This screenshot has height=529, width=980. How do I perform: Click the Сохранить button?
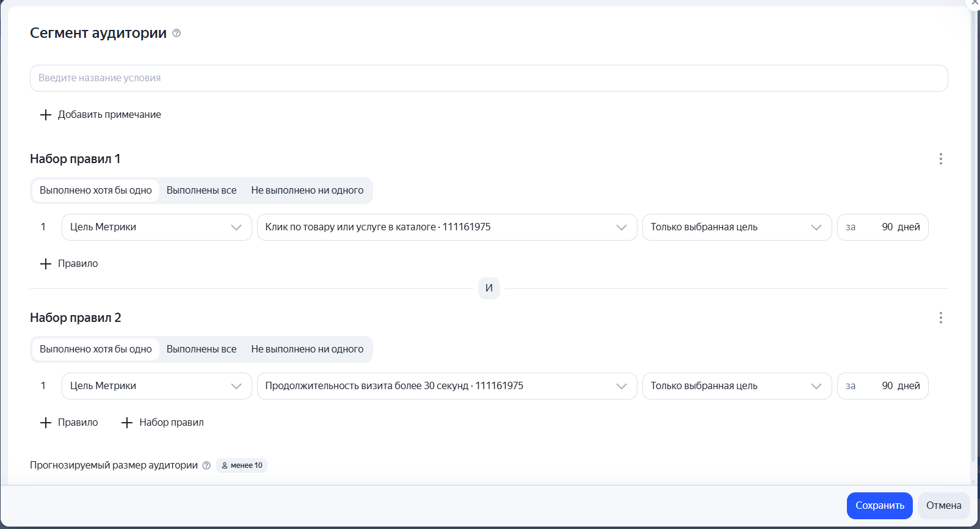(880, 506)
